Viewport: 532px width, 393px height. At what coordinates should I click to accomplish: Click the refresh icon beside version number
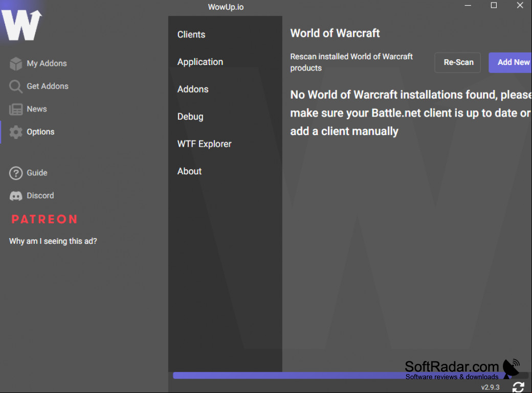[518, 387]
